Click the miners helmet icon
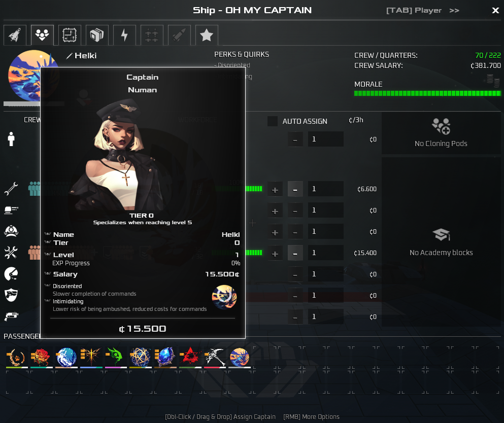 [x=11, y=231]
